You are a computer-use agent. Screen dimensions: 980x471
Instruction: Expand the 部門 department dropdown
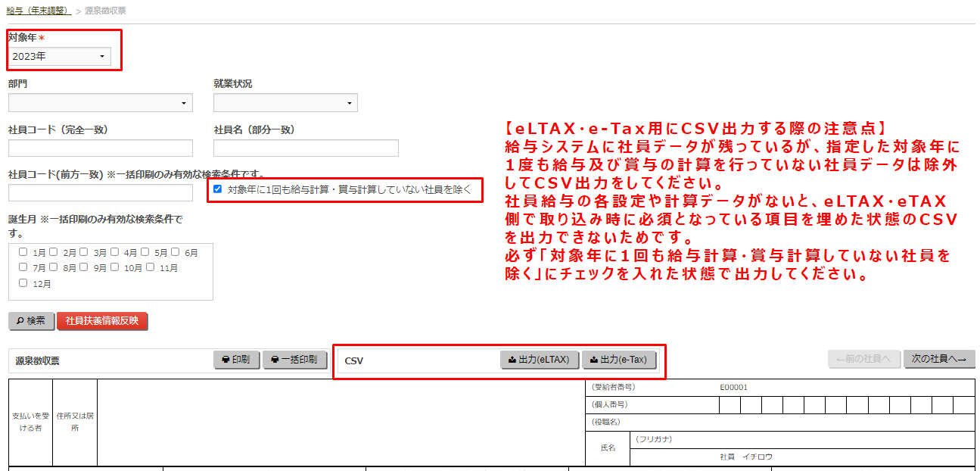(x=100, y=103)
